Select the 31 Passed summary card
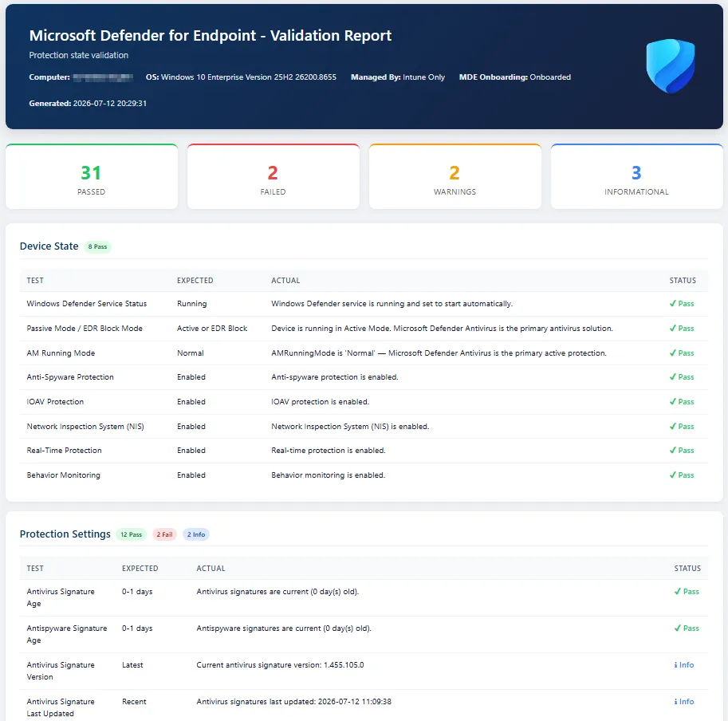 [92, 176]
